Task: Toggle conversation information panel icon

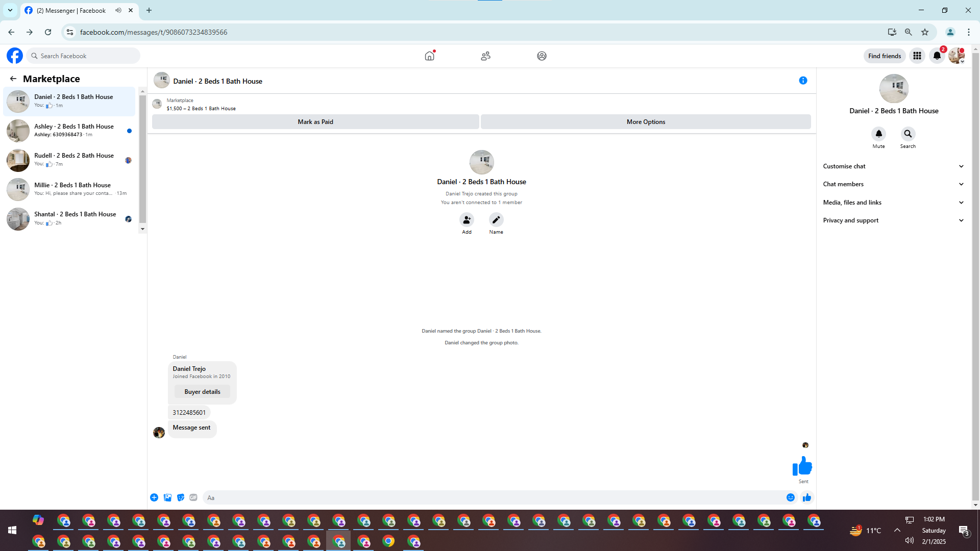Action: click(803, 81)
